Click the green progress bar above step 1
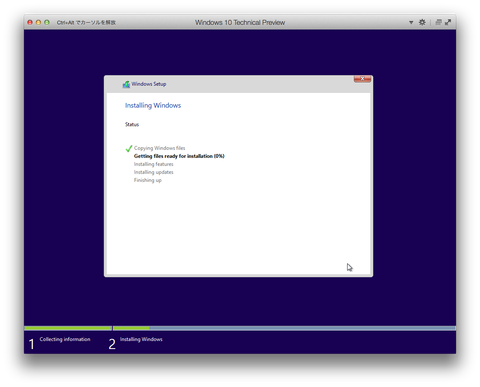 (68, 328)
